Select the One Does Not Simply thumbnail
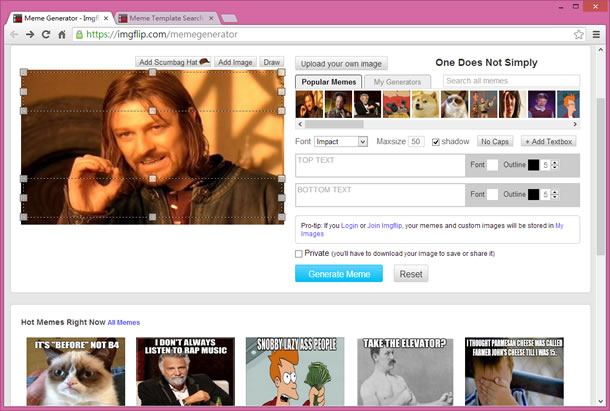Viewport: 610px width, 411px height. click(309, 104)
